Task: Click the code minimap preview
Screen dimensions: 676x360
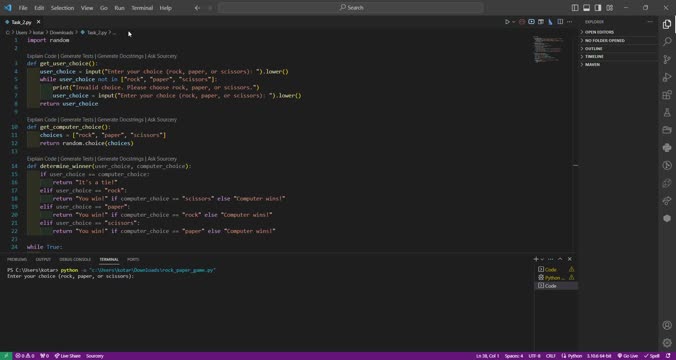Action: coord(548,50)
